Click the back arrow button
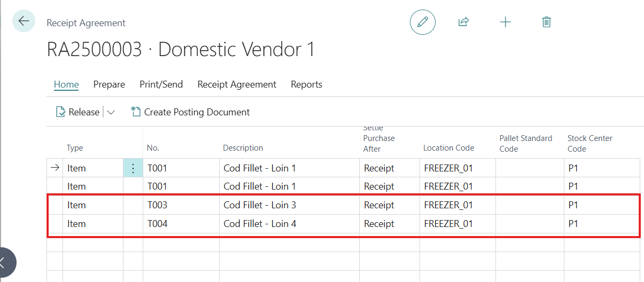644x282 pixels. [24, 21]
